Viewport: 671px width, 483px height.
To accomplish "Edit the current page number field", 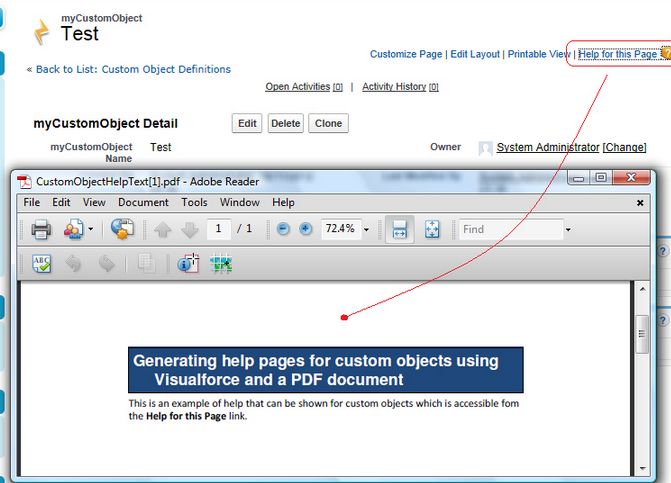I will pyautogui.click(x=219, y=229).
